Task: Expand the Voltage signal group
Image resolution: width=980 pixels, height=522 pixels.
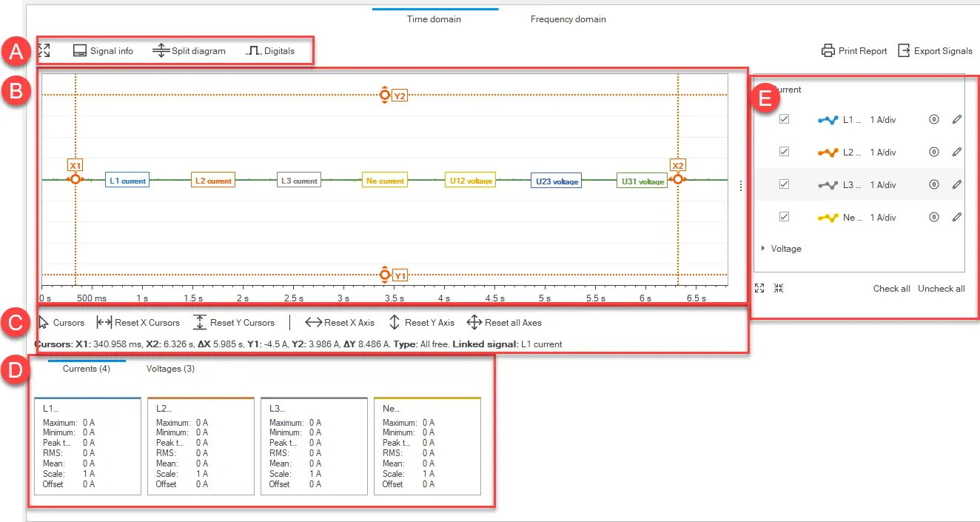Action: [x=763, y=249]
